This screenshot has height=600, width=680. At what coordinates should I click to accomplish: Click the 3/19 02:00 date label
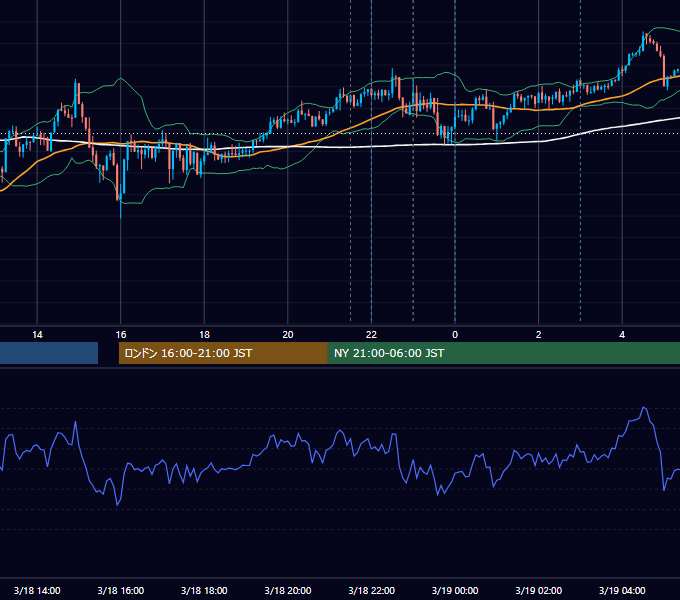click(x=538, y=590)
